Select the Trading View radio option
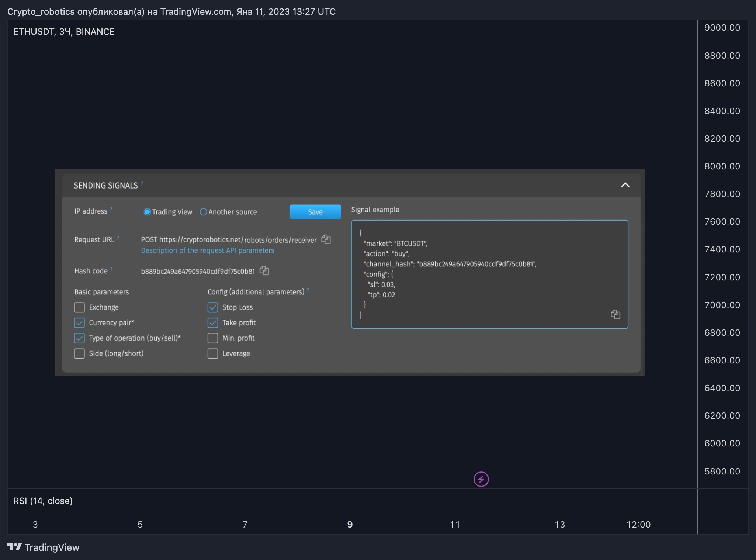 [x=147, y=212]
